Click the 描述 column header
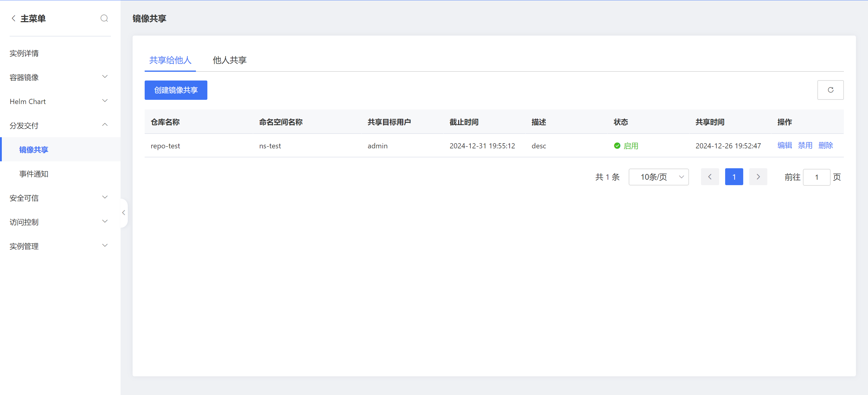The image size is (868, 395). [x=539, y=122]
